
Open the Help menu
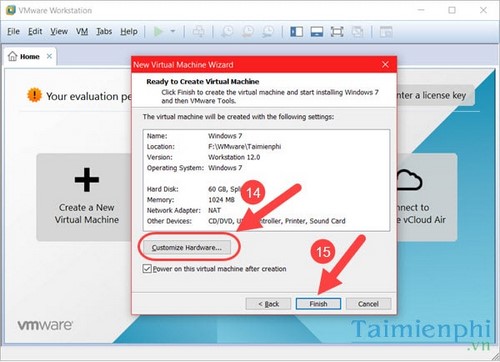click(x=129, y=31)
